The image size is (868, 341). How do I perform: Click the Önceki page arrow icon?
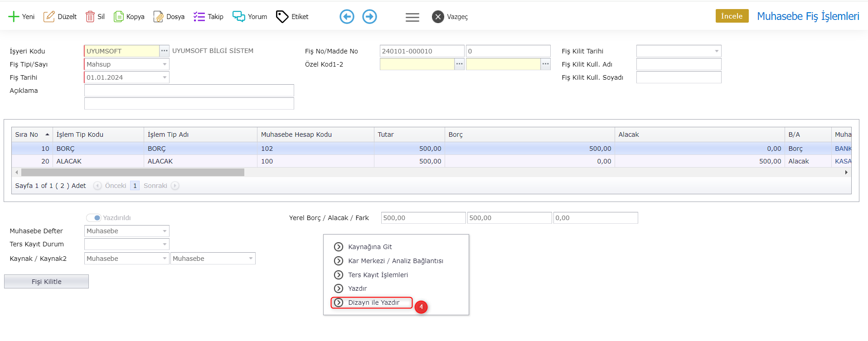[x=97, y=186]
